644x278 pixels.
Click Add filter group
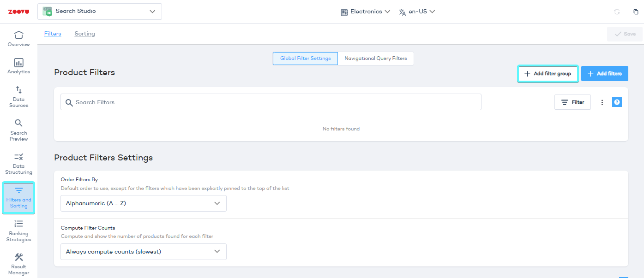click(548, 73)
